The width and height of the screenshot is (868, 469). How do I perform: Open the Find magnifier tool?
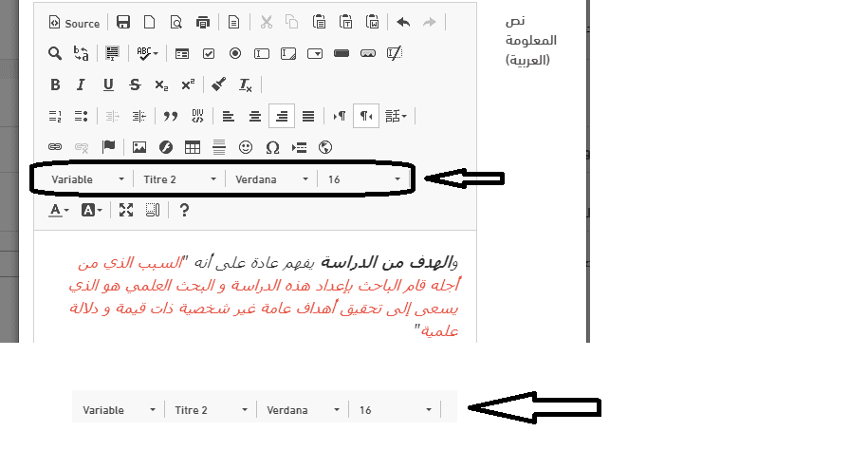click(x=54, y=53)
